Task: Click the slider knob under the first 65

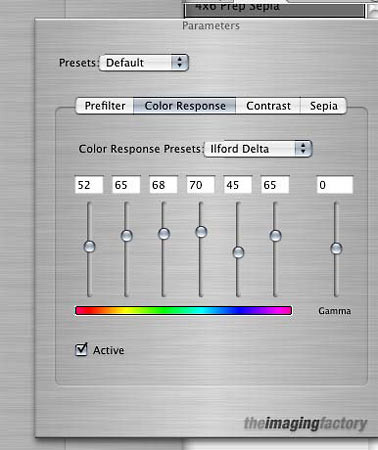Action: [126, 236]
